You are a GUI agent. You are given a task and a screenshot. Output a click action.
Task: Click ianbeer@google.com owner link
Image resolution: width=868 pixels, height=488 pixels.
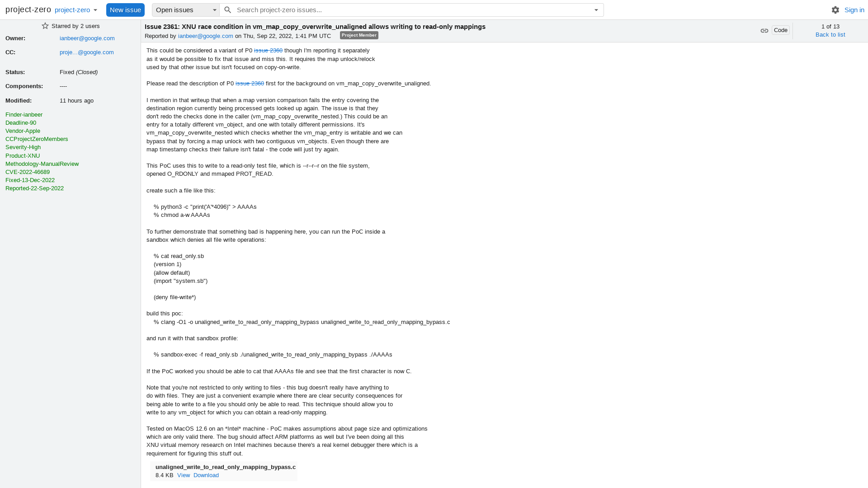pyautogui.click(x=86, y=38)
